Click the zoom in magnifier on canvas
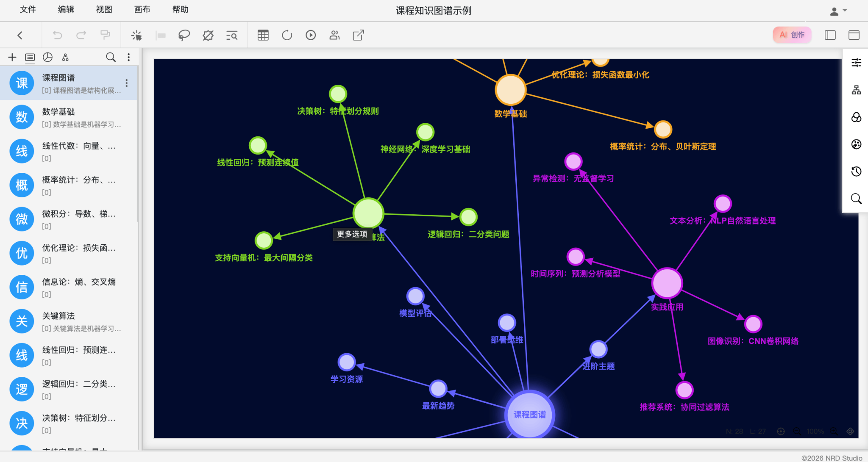This screenshot has width=868, height=462. click(834, 431)
